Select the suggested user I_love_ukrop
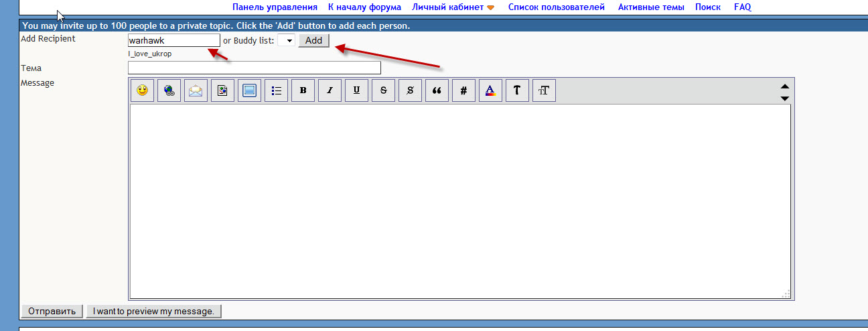Screen dimensions: 868x331 (x=150, y=54)
